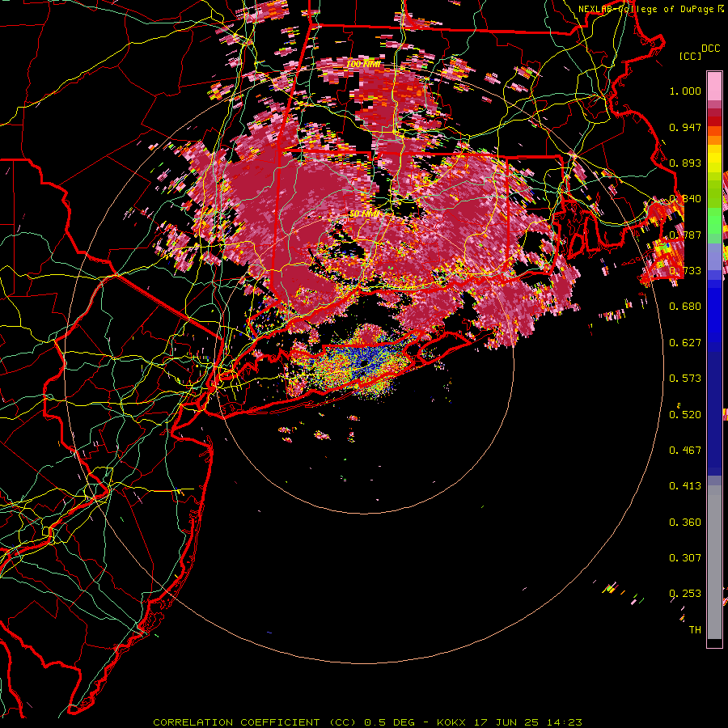The image size is (728, 728).
Task: Pick the bright green segment of the color scale
Action: coord(714,220)
